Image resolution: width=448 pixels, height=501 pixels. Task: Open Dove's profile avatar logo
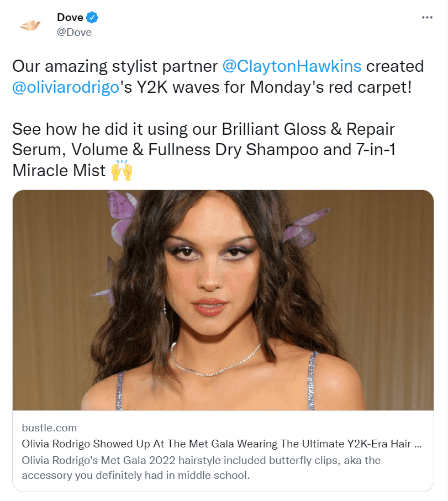(x=29, y=25)
